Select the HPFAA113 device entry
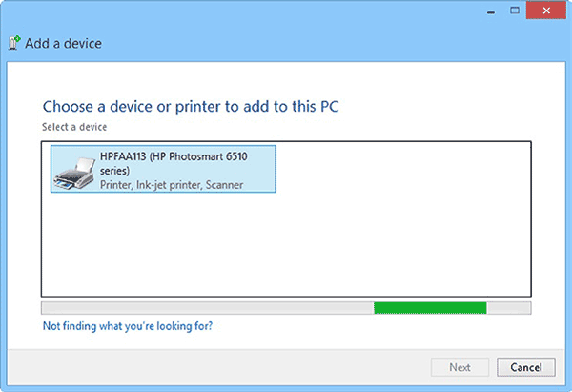572x392 pixels. coord(163,169)
